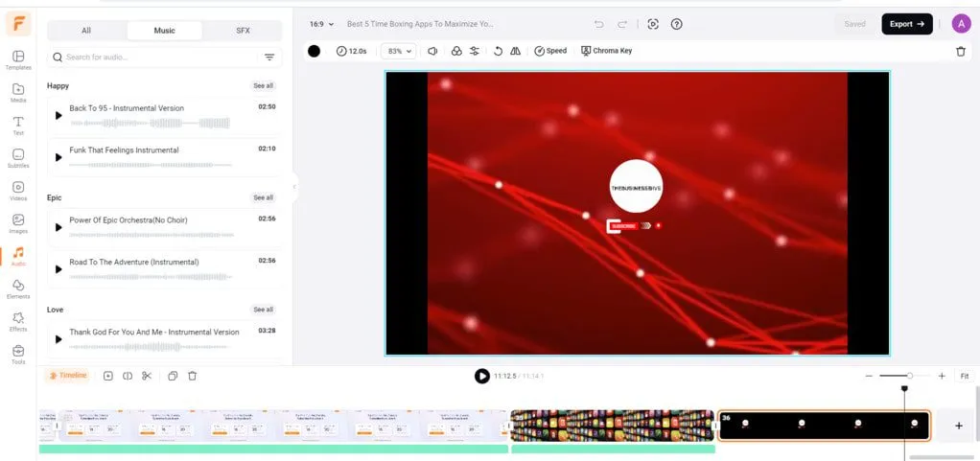Click the timeline zoom slider

point(903,376)
